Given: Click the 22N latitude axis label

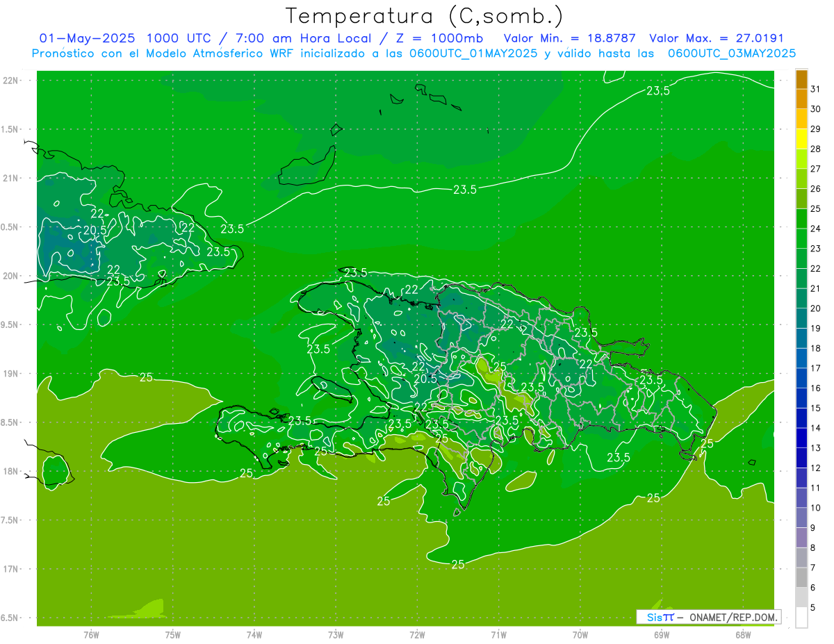Looking at the screenshot, I should (11, 81).
